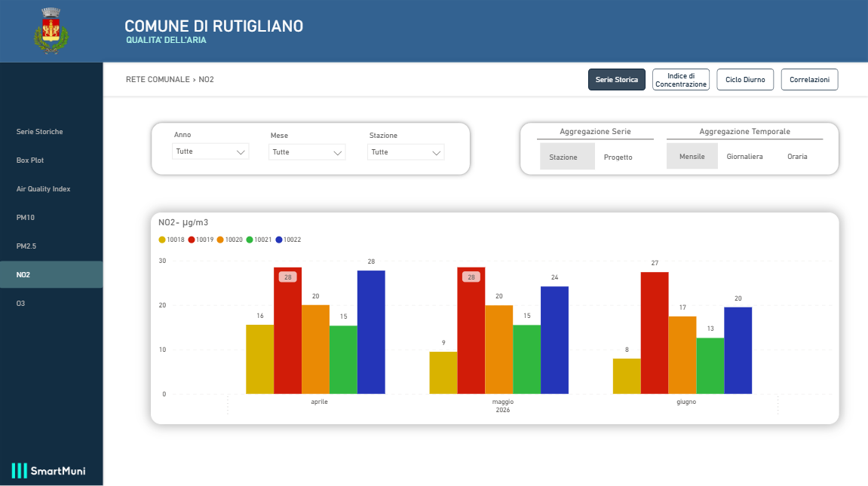Select the green aprile bar valued 15
The height and width of the screenshot is (486, 868).
tap(343, 360)
